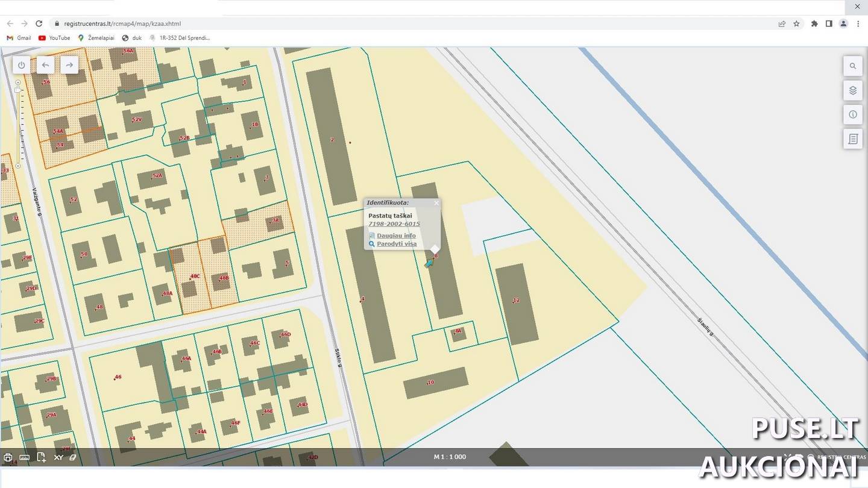Open Chrome three-dot menu
Viewport: 868px width, 488px height.
(x=858, y=23)
